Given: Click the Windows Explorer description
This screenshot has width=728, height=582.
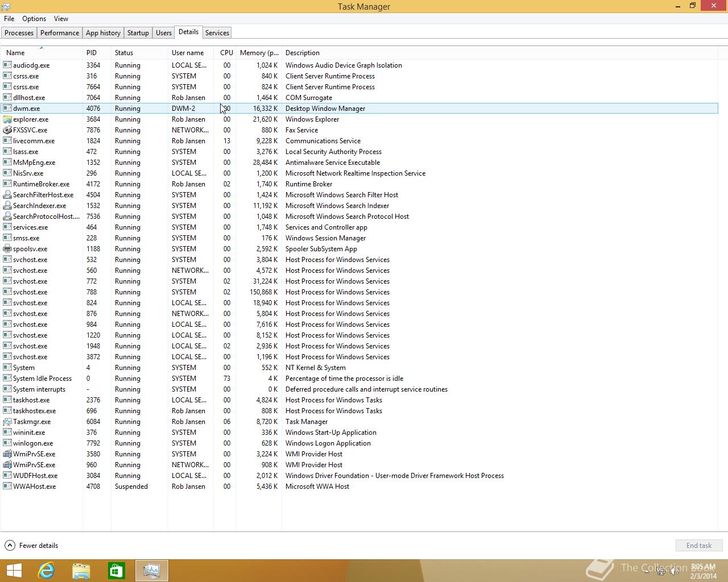Looking at the screenshot, I should point(312,119).
